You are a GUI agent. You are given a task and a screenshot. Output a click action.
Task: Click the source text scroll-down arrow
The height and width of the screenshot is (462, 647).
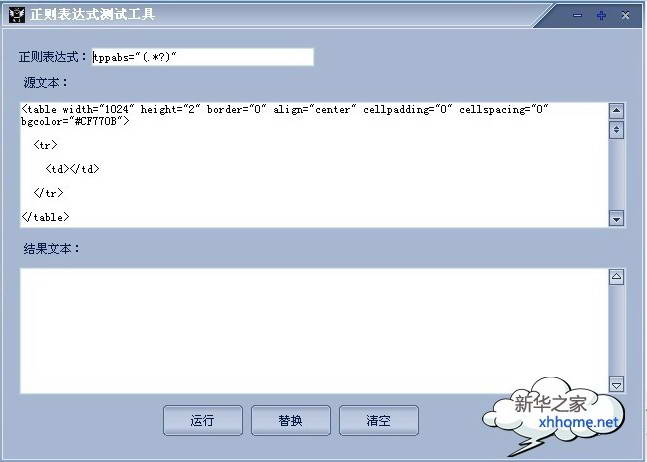click(616, 219)
